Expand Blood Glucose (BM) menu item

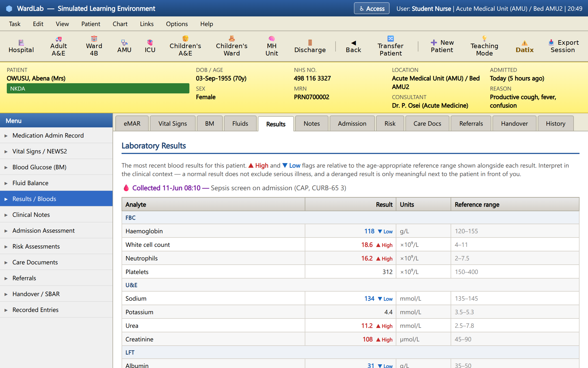(56, 167)
